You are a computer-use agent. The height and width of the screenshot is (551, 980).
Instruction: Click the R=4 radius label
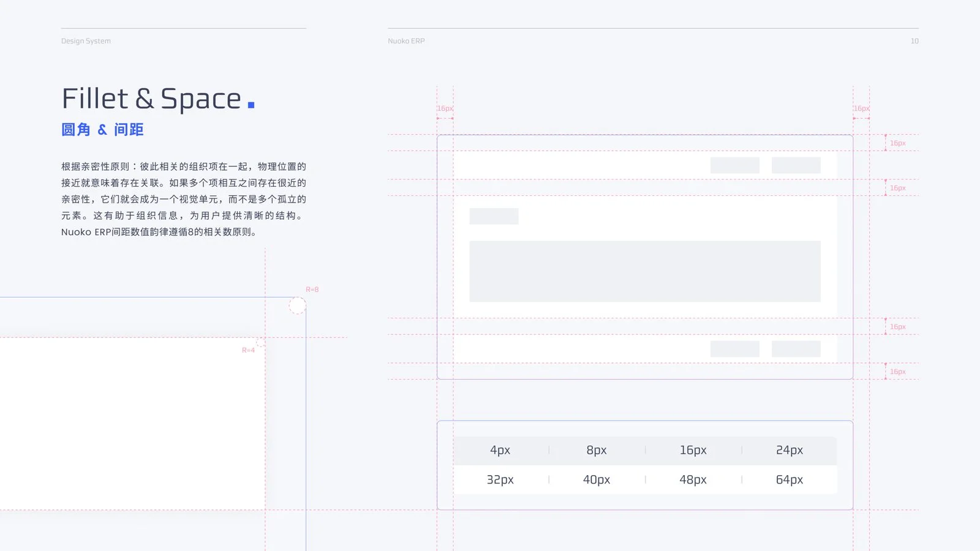[248, 350]
